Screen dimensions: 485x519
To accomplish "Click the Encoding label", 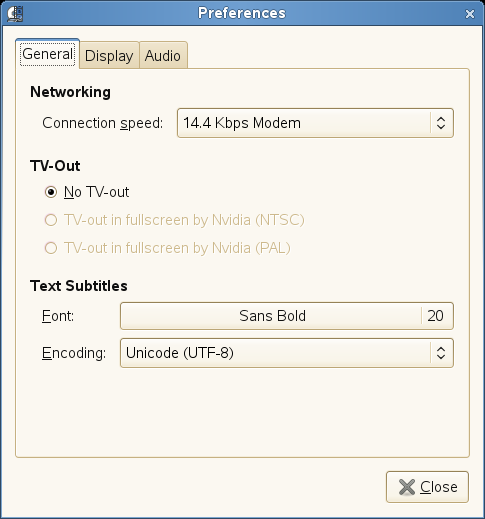I will pyautogui.click(x=74, y=353).
